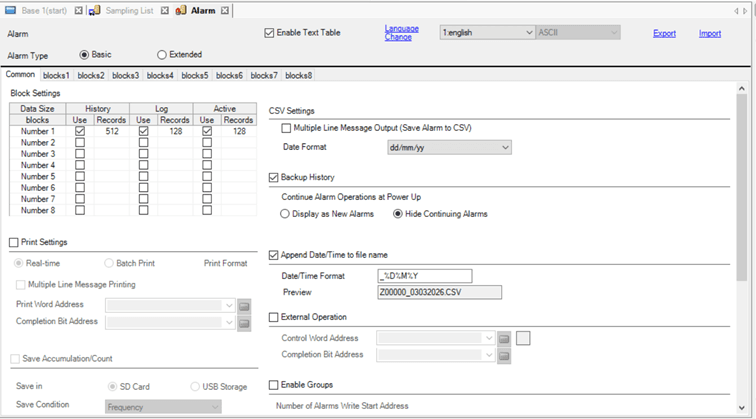
Task: Click the Date/Time Format input field
Action: [424, 276]
